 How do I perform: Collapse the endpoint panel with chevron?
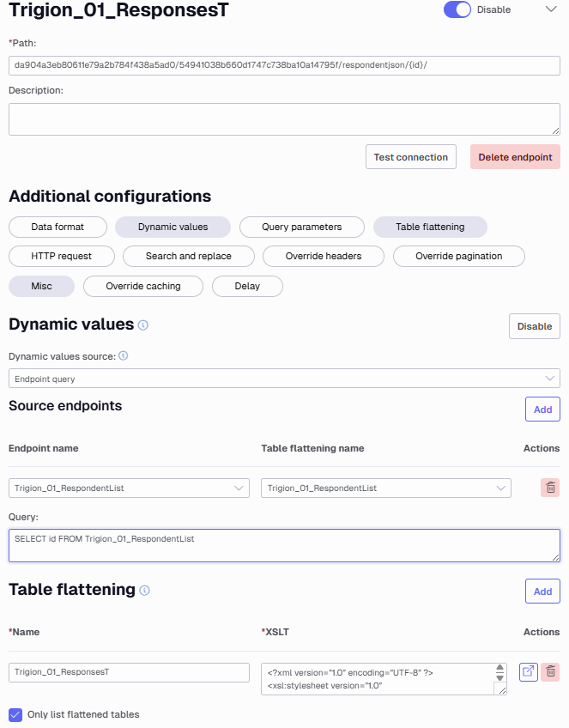(x=551, y=9)
